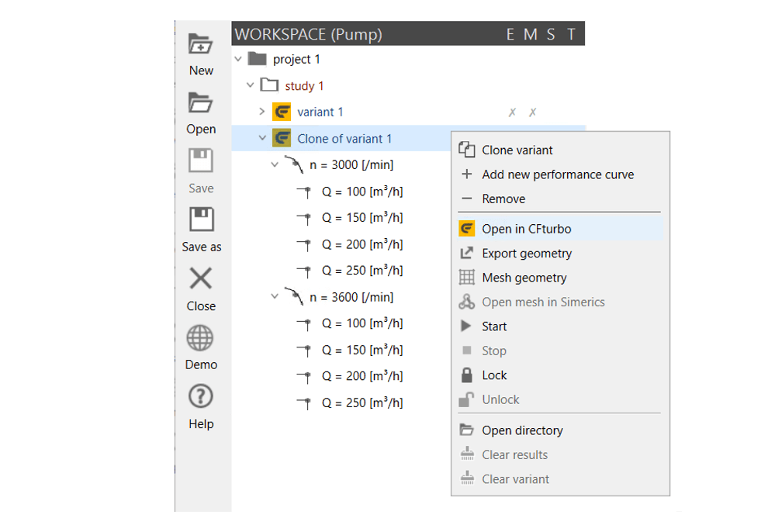This screenshot has height=532, width=768.
Task: Click the Export geometry arrow icon
Action: tap(467, 253)
